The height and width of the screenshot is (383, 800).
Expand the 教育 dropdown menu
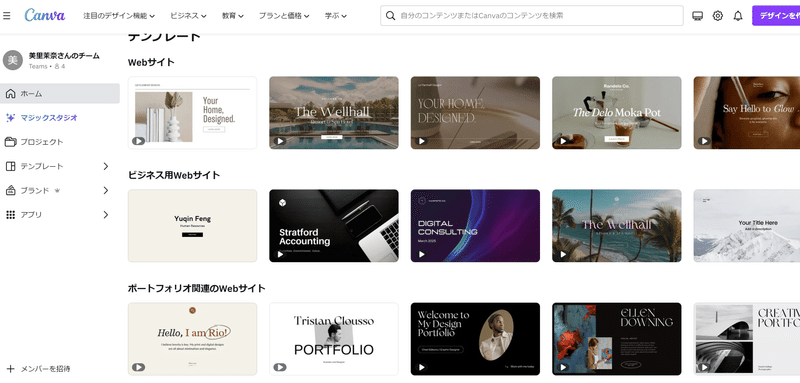(233, 16)
